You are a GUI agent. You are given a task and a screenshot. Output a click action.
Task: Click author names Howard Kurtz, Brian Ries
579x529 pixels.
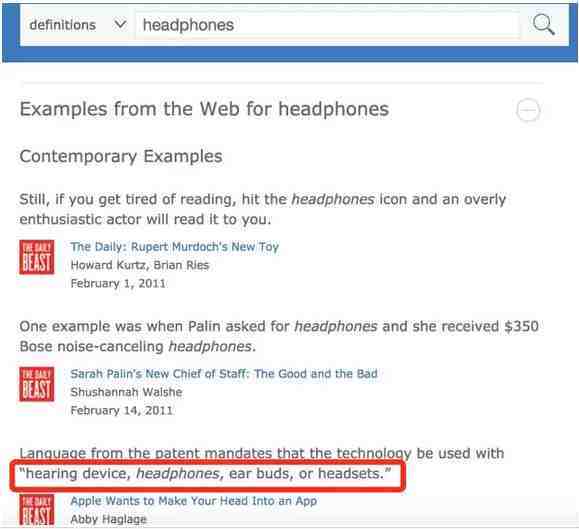point(140,265)
